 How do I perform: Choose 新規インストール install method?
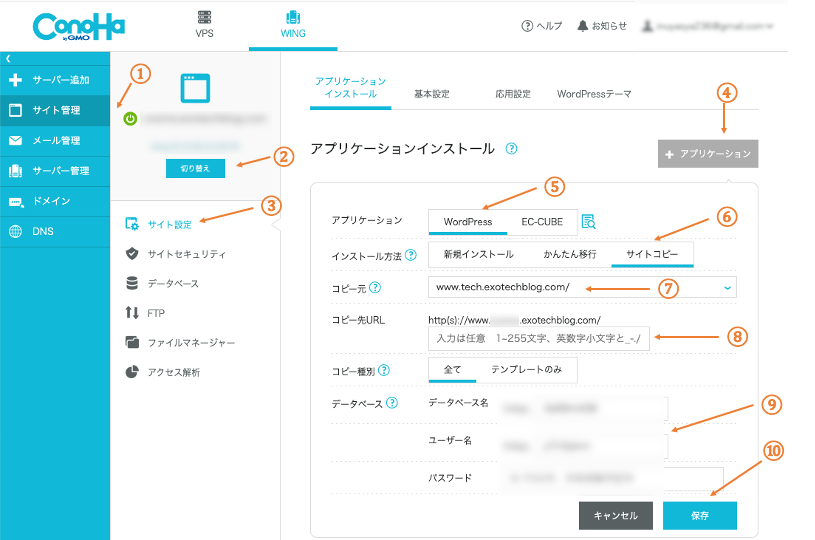pos(478,254)
